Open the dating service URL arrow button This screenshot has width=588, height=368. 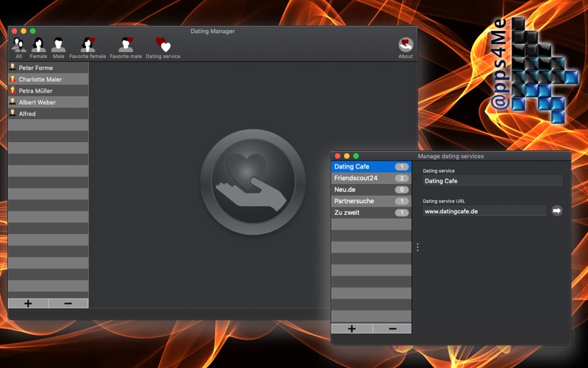(556, 210)
